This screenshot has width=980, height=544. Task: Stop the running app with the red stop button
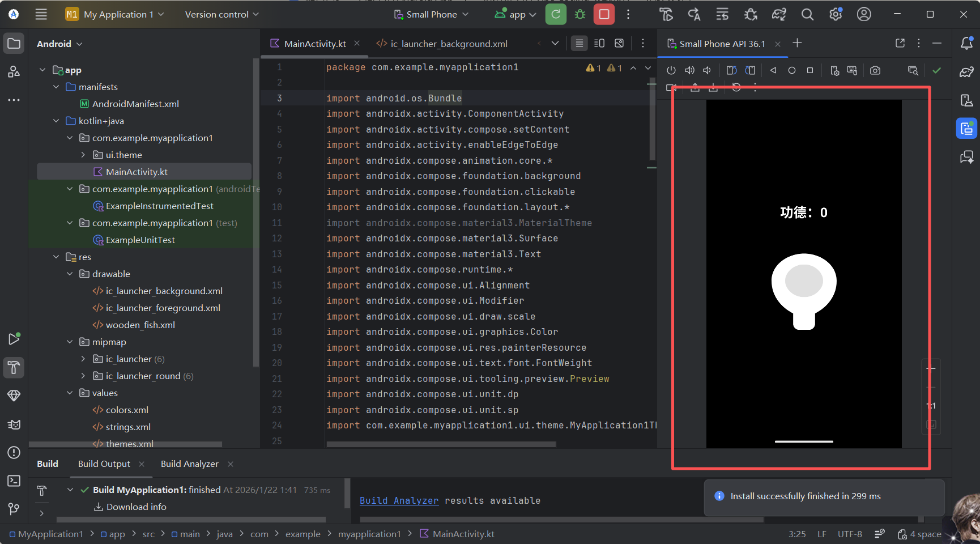click(x=604, y=15)
